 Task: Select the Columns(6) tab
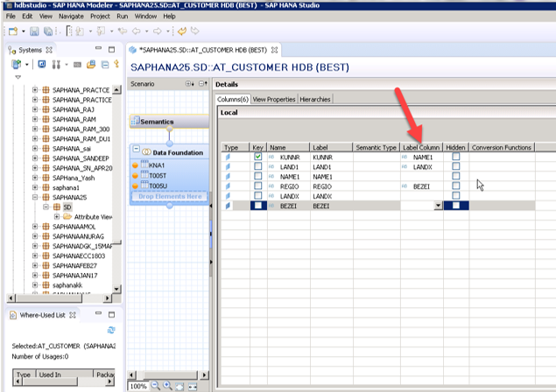tap(233, 99)
